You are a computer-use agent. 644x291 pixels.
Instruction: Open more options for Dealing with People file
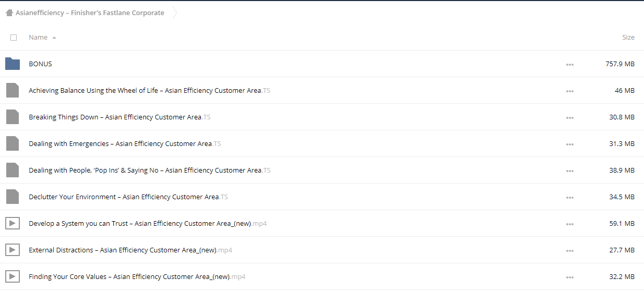(x=570, y=171)
